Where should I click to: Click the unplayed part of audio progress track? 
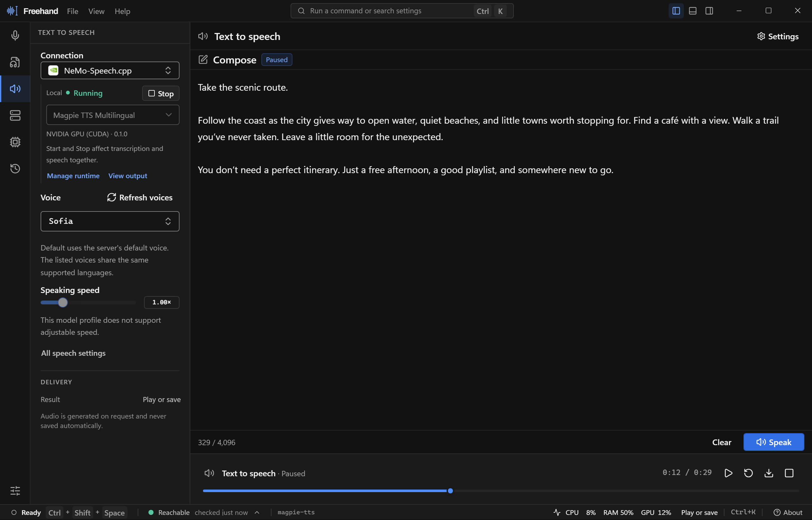click(x=625, y=491)
